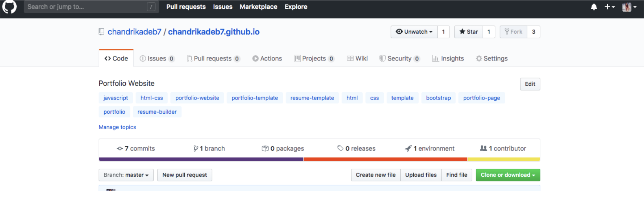
Task: Click Create new file
Action: click(376, 175)
